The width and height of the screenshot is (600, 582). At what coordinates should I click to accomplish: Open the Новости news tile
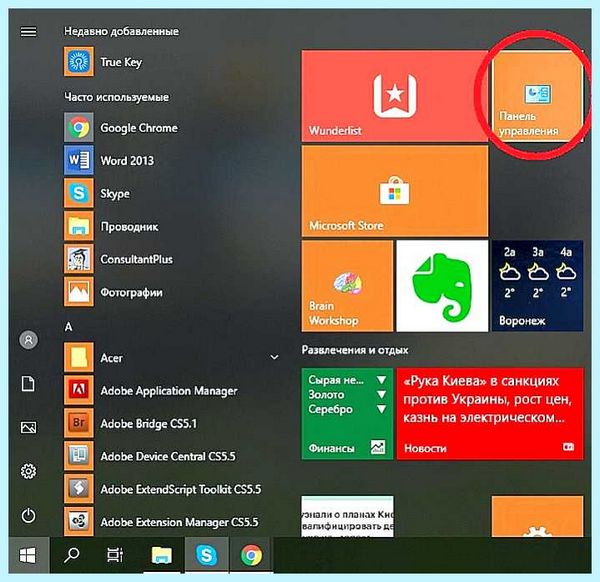pos(490,414)
